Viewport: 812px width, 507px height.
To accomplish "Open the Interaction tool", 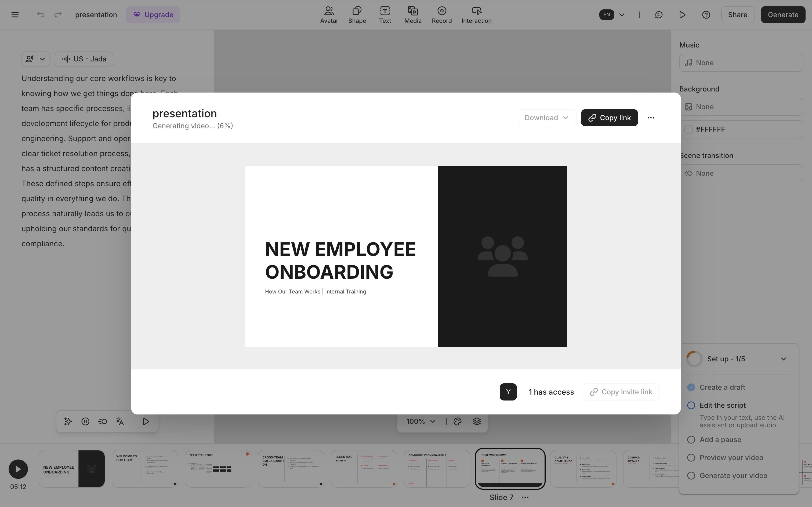I will [476, 15].
